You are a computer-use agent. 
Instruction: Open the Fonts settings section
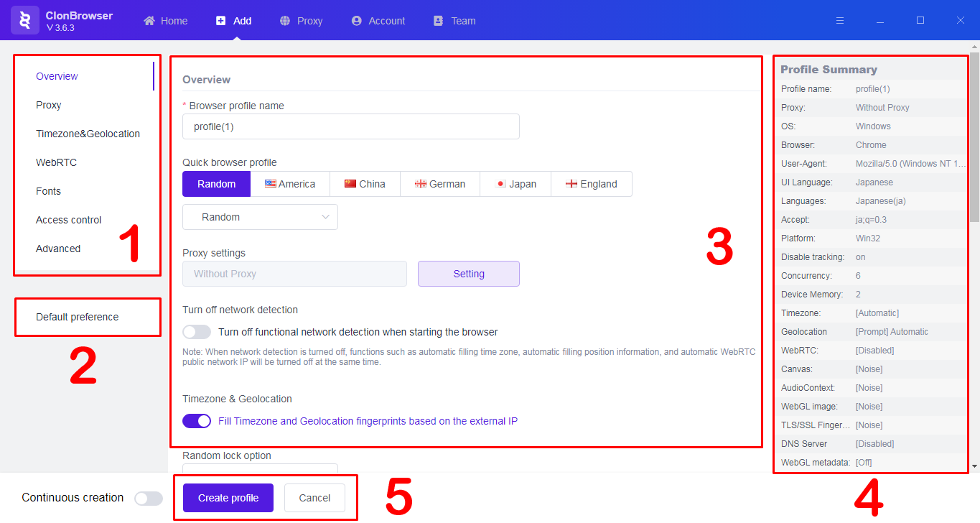48,191
